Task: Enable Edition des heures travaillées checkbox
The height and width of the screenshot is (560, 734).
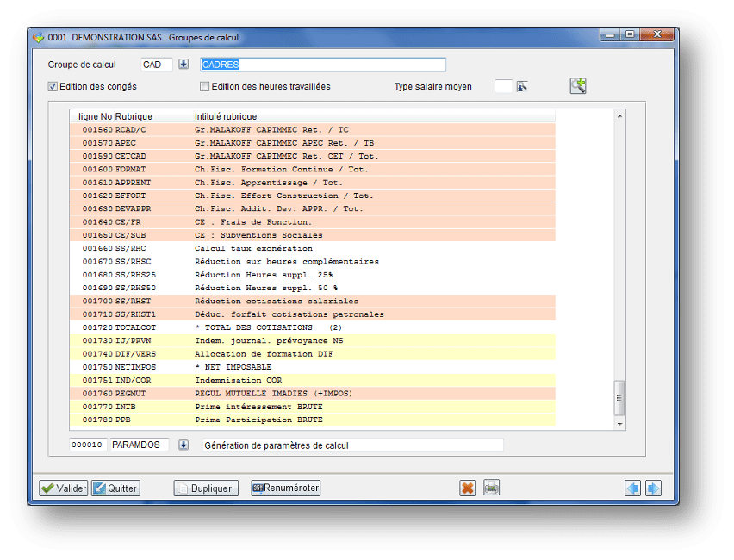Action: (204, 87)
